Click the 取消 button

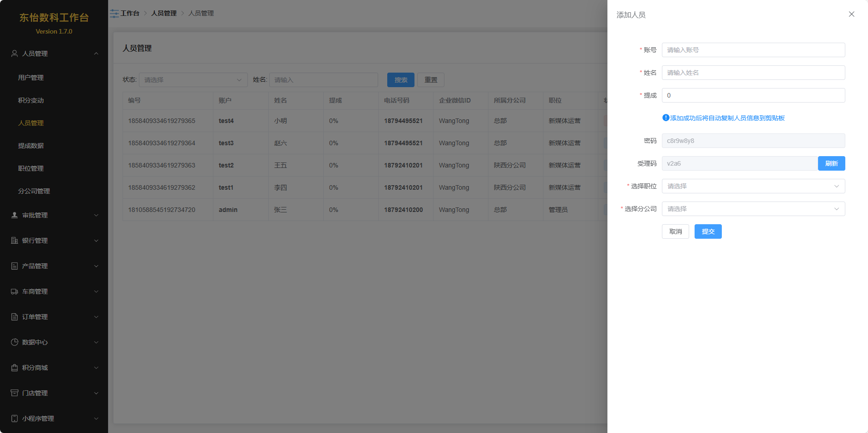point(675,231)
